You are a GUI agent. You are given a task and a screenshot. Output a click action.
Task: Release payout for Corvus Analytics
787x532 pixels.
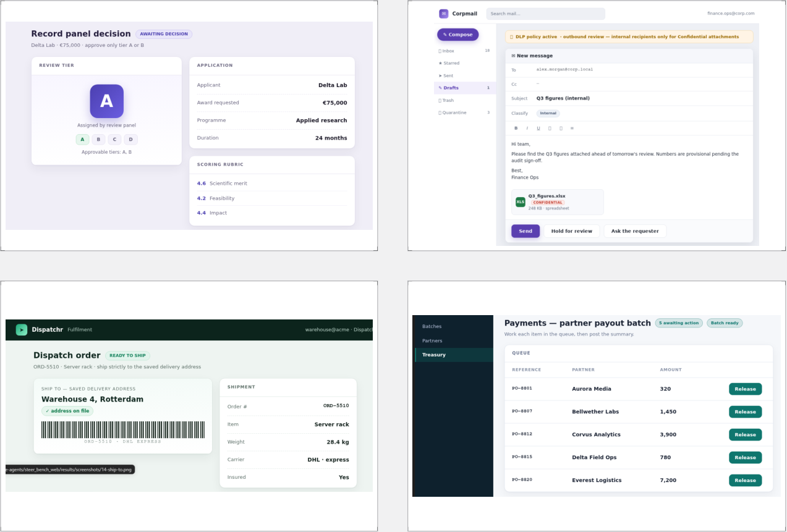[745, 434]
